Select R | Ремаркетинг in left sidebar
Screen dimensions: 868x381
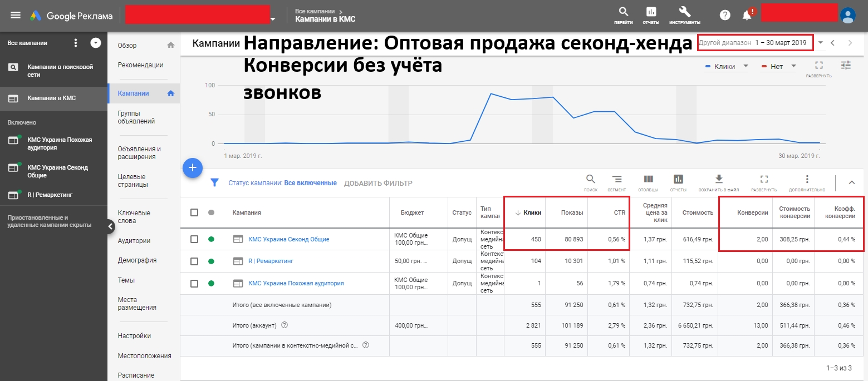coord(53,195)
